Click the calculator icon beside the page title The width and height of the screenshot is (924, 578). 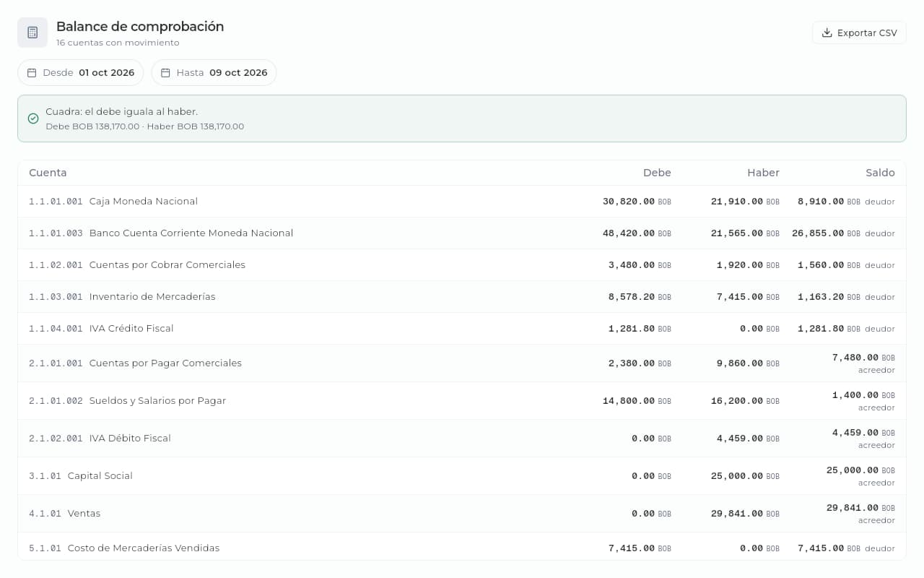point(32,33)
